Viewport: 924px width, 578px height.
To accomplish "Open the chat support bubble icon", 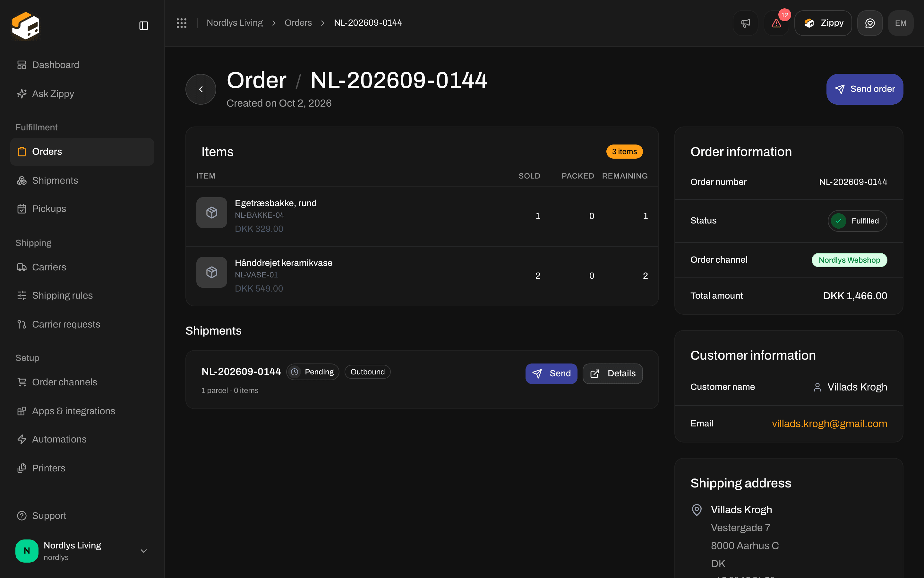I will coord(870,23).
